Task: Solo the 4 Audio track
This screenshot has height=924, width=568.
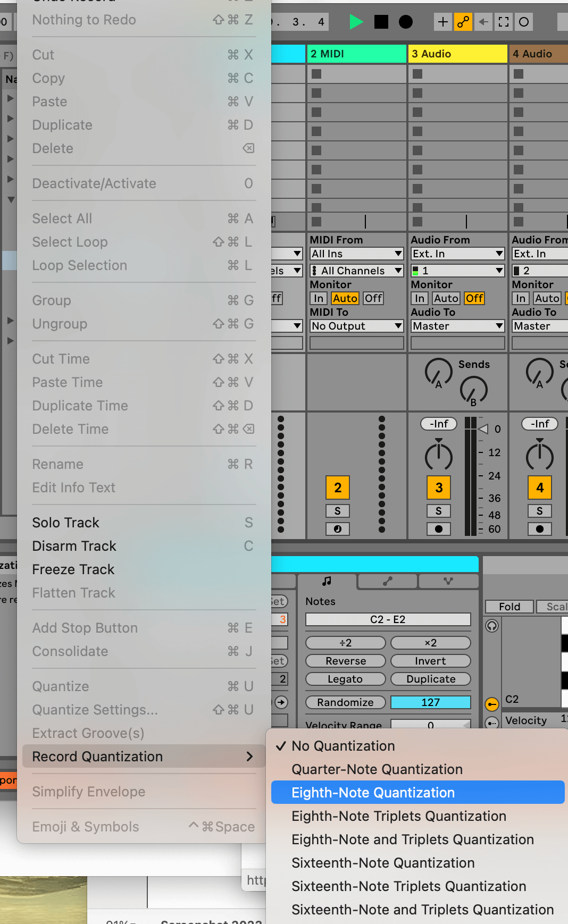Action: click(540, 511)
